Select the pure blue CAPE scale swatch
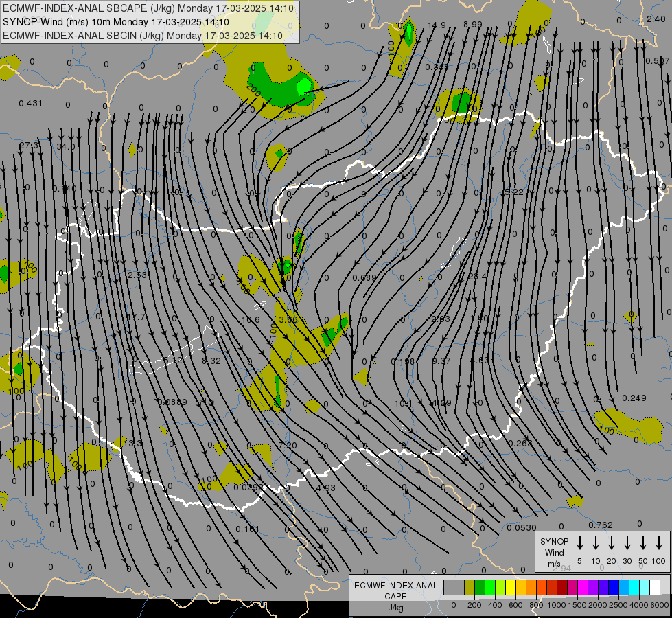The height and width of the screenshot is (618, 672). tap(614, 588)
